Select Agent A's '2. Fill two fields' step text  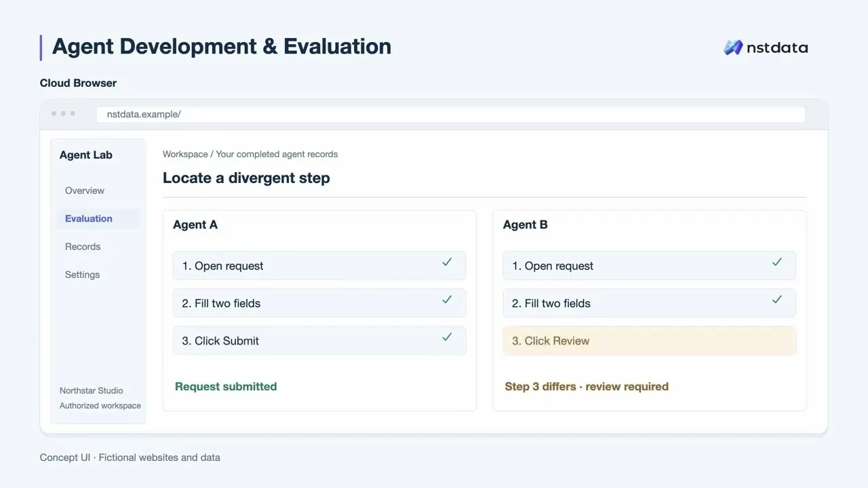(x=221, y=303)
